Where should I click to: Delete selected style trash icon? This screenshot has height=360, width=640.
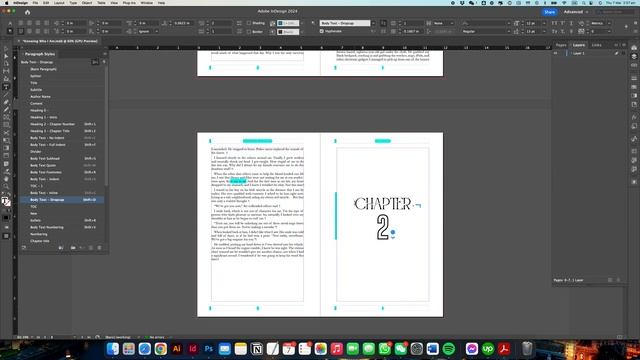pyautogui.click(x=99, y=248)
